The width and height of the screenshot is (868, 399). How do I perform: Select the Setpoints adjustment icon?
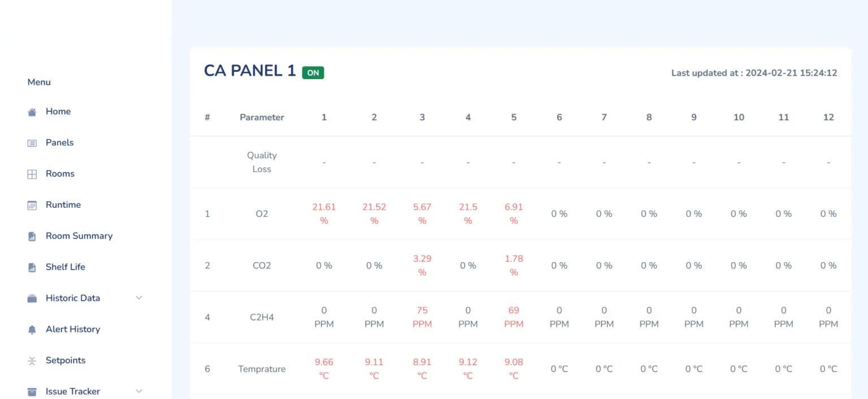(x=32, y=360)
